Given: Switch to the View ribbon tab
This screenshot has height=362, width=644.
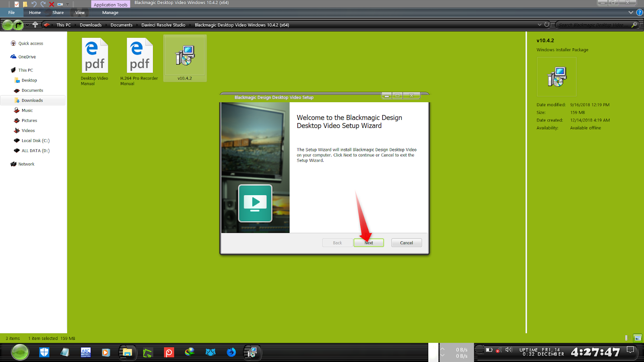Looking at the screenshot, I should point(80,12).
